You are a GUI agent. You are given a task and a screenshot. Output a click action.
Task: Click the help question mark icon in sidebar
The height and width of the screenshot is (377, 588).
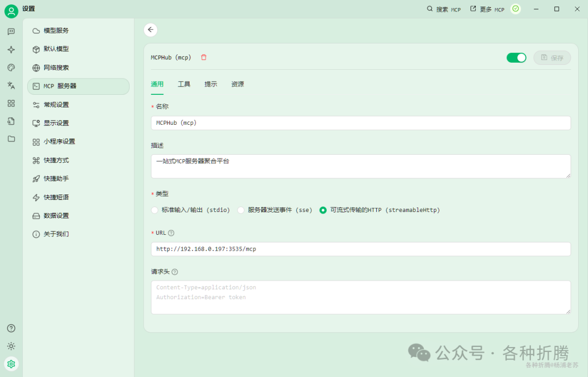pos(11,328)
